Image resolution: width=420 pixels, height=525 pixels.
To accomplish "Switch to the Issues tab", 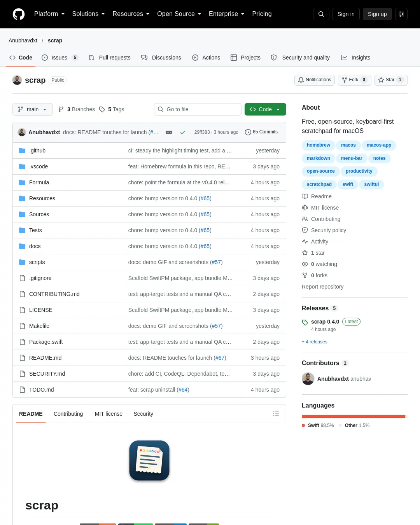I will click(60, 58).
